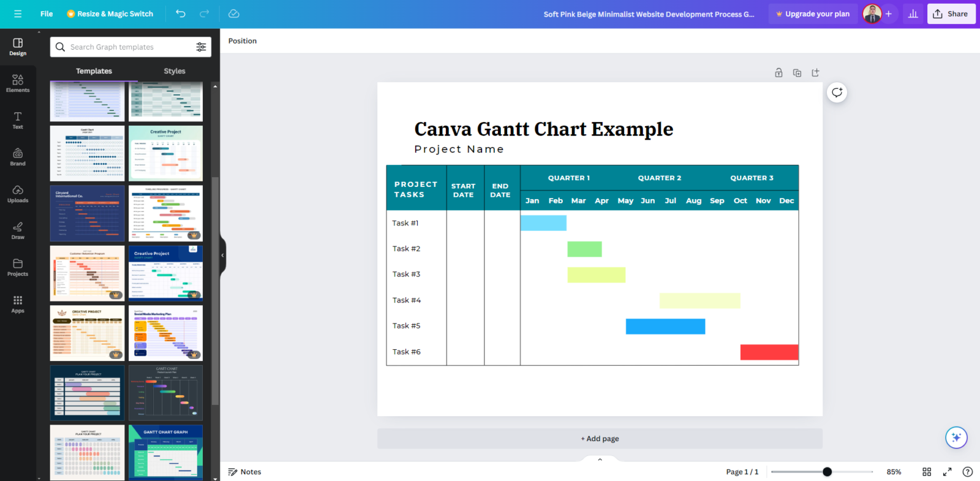Add collaborator with plus icon
The image size is (980, 481).
tap(889, 13)
